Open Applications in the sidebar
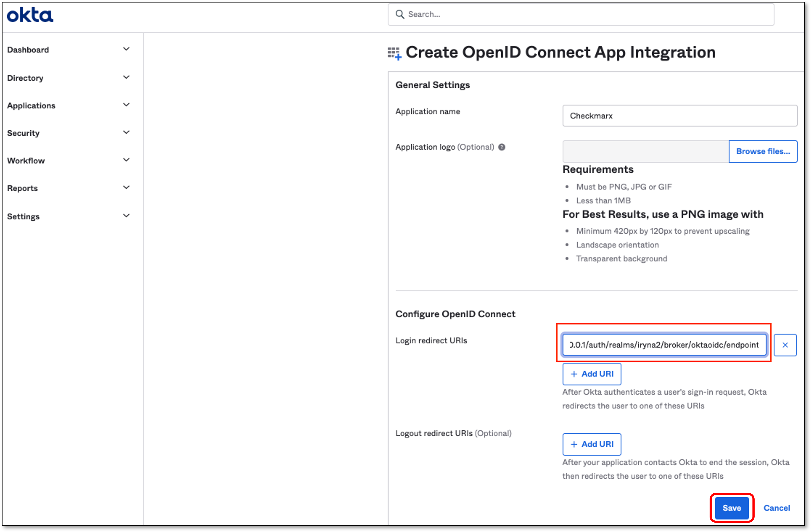This screenshot has height=532, width=811. [x=31, y=106]
